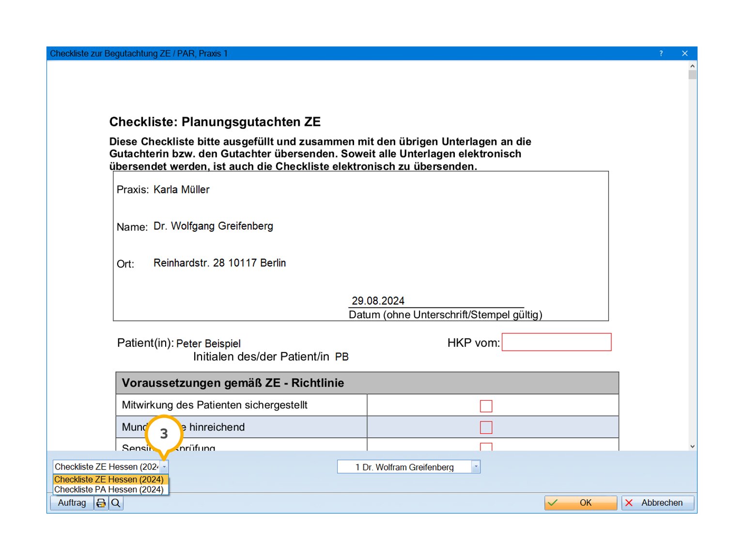This screenshot has height=560, width=744.
Task: Tick the Sensibilitätsprüfung checkbox
Action: [x=486, y=447]
